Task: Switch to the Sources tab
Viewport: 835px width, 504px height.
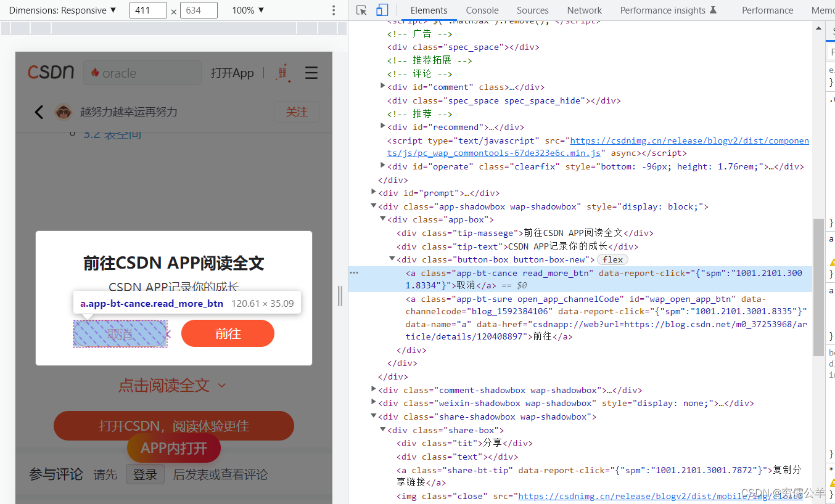Action: tap(533, 10)
